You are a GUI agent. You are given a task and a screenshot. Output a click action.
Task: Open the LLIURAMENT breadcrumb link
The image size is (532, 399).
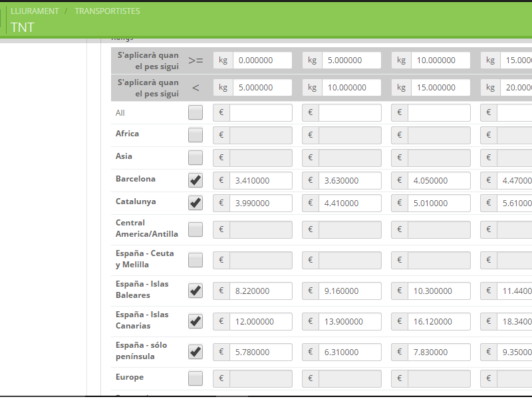(x=35, y=11)
